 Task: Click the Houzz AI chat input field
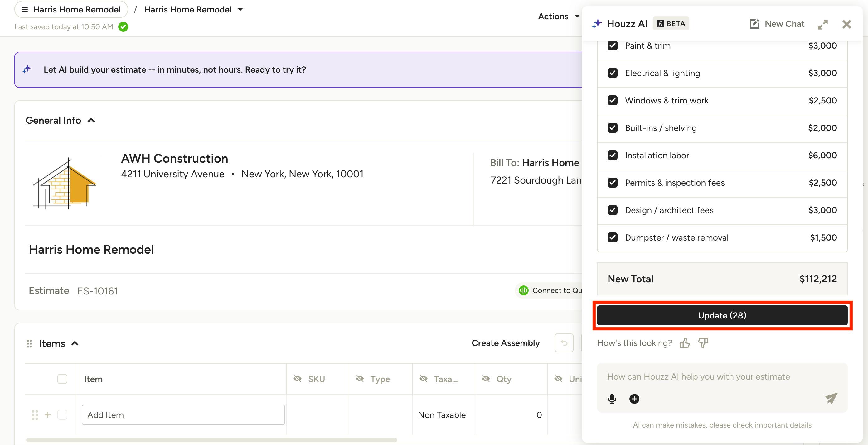click(x=722, y=377)
